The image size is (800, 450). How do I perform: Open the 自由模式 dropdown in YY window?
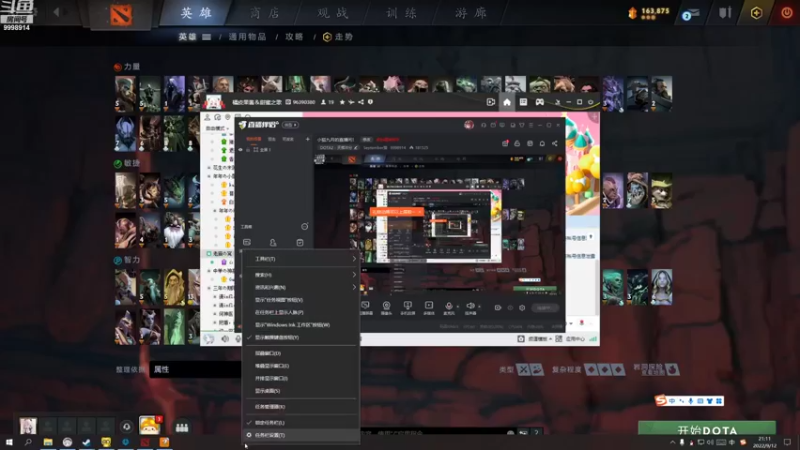coord(217,129)
